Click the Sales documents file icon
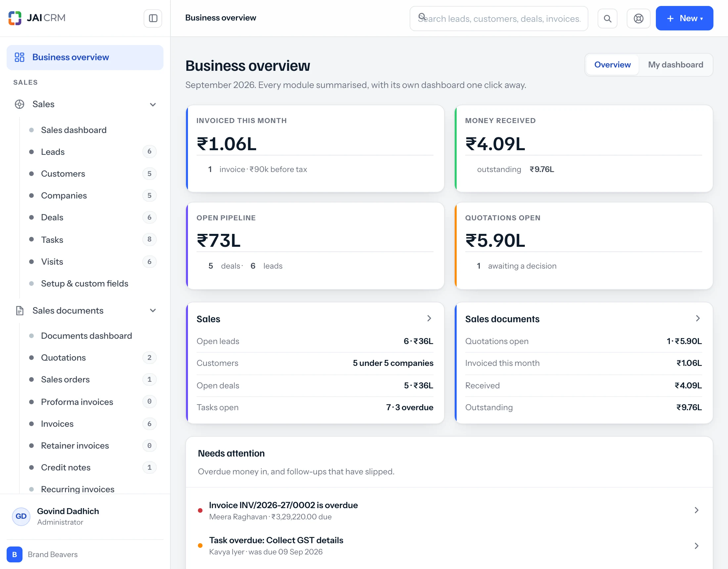This screenshot has width=728, height=569. tap(20, 311)
